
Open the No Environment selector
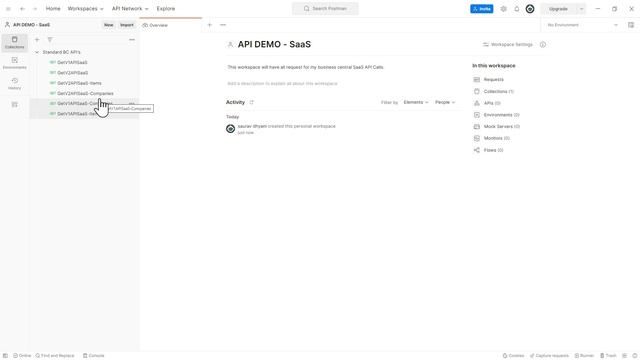click(582, 25)
